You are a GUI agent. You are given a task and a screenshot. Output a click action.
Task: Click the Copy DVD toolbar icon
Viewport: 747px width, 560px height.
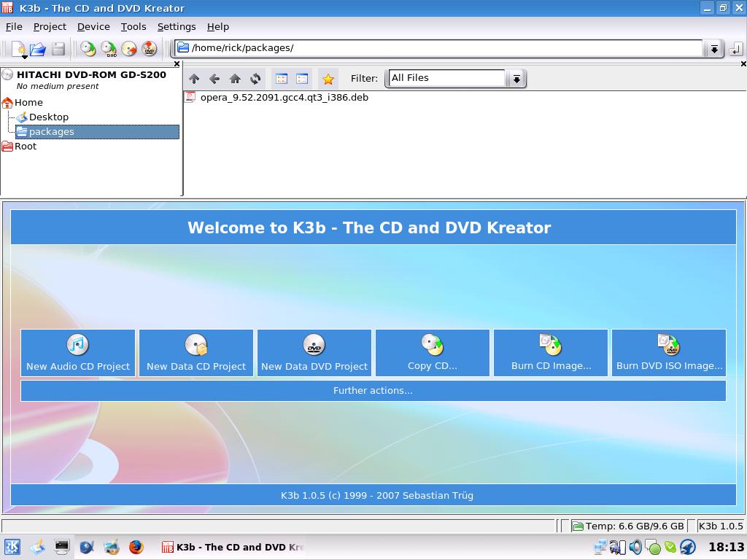point(109,49)
